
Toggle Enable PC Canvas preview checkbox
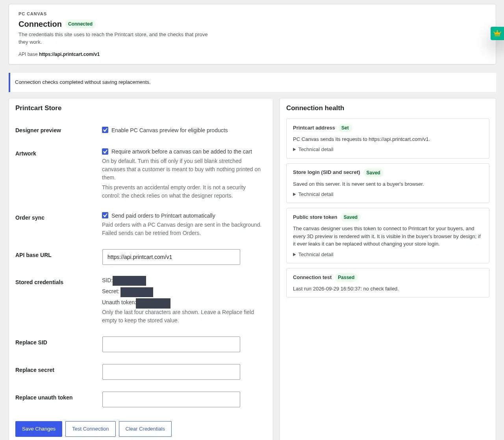point(105,130)
